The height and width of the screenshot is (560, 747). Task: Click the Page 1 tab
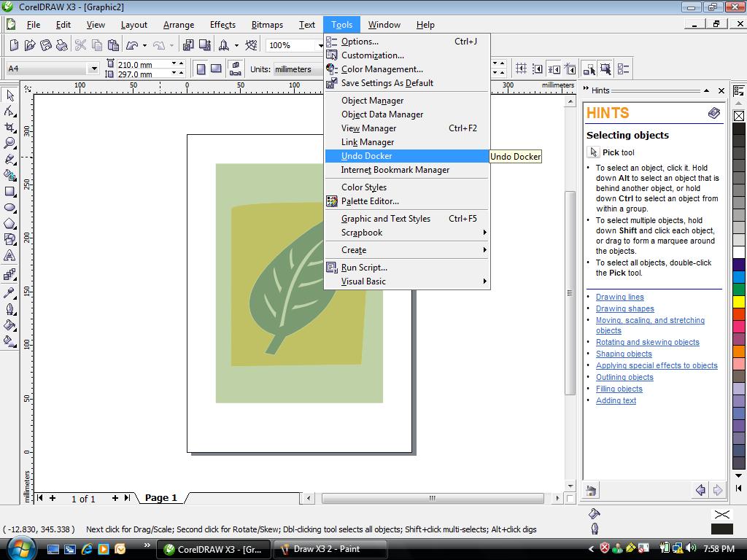(x=160, y=498)
